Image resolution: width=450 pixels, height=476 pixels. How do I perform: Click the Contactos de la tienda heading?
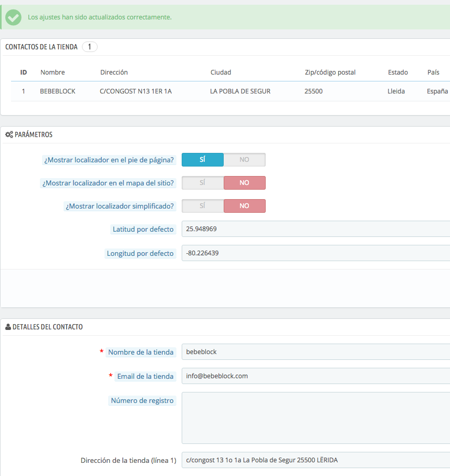tap(41, 47)
